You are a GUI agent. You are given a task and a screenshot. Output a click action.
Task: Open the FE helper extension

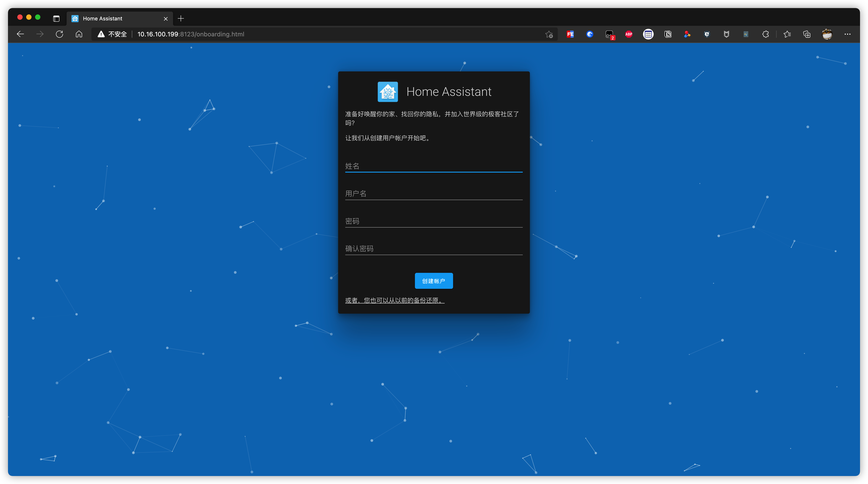click(x=570, y=34)
